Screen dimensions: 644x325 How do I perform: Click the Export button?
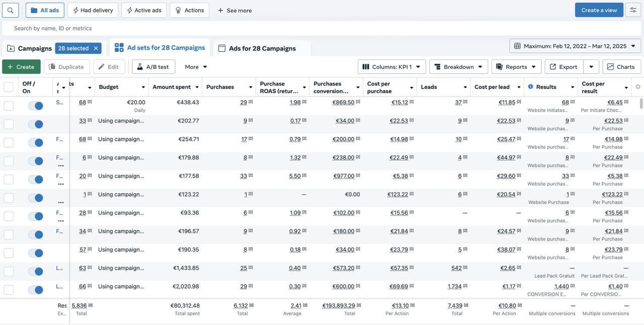pyautogui.click(x=564, y=67)
